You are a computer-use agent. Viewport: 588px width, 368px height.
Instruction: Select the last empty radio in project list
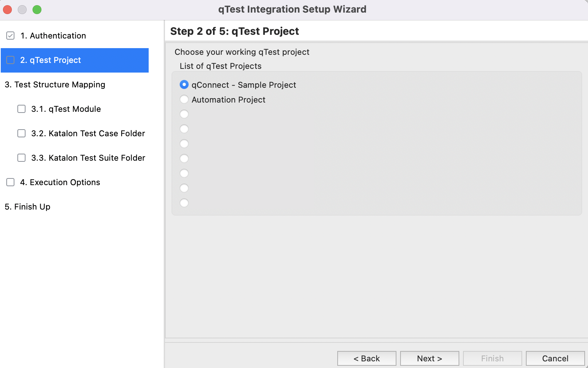[184, 203]
